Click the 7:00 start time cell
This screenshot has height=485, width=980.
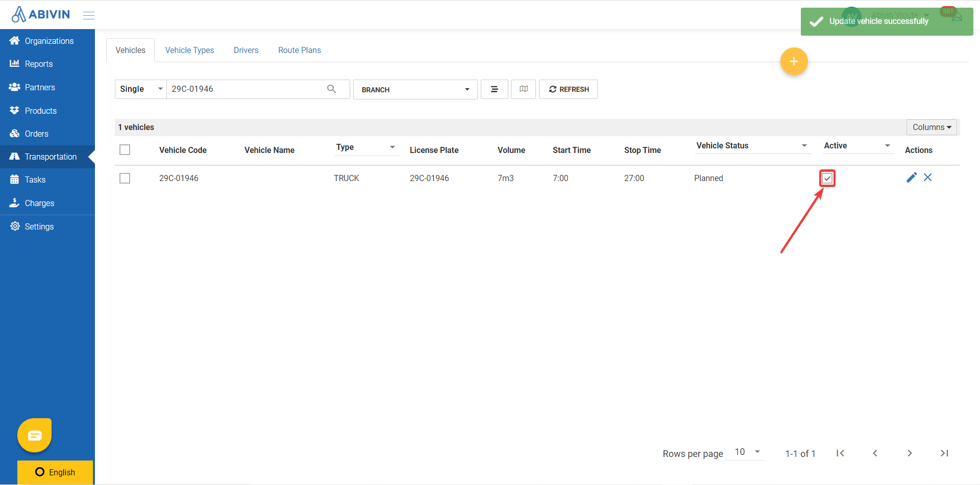pyautogui.click(x=560, y=178)
